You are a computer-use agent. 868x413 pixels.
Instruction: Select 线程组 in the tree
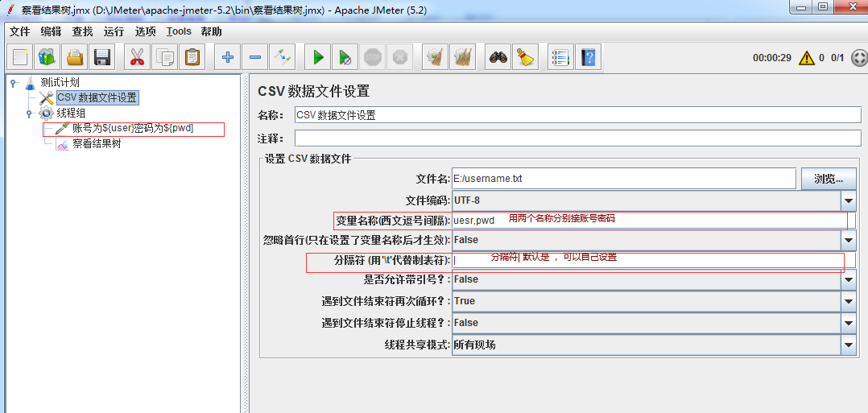tap(72, 114)
